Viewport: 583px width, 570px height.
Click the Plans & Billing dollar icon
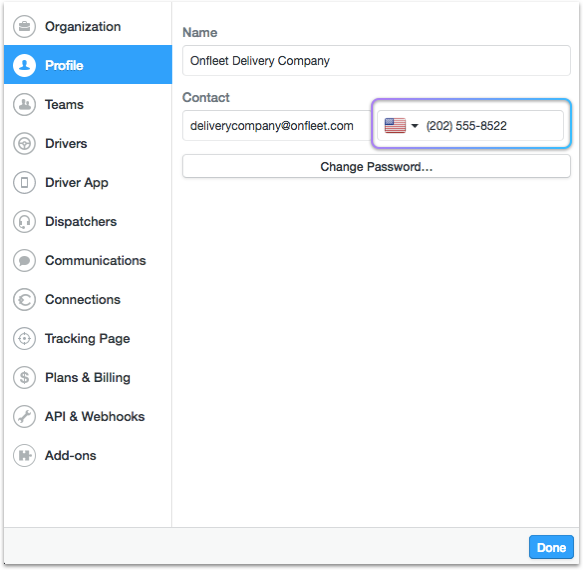click(x=25, y=378)
